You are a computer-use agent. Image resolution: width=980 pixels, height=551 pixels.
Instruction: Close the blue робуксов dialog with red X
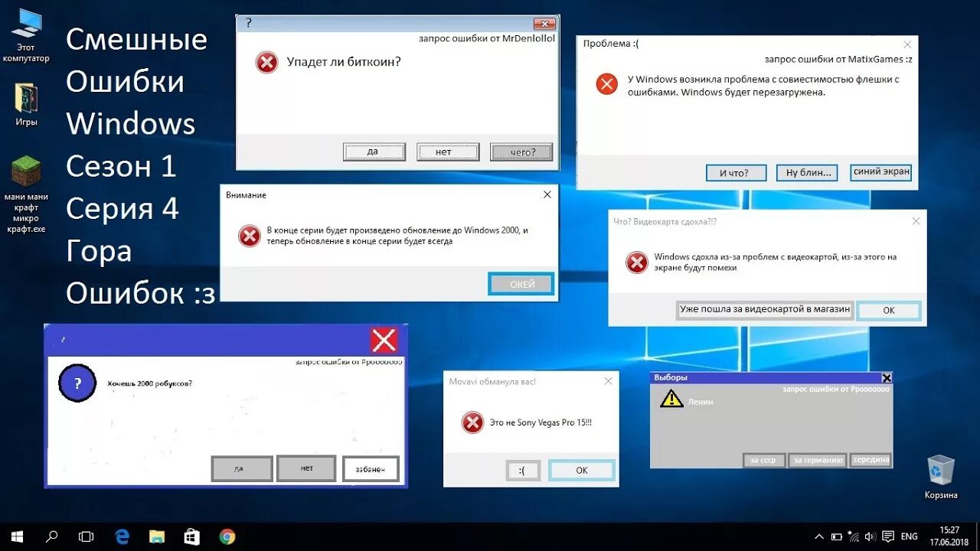point(384,340)
